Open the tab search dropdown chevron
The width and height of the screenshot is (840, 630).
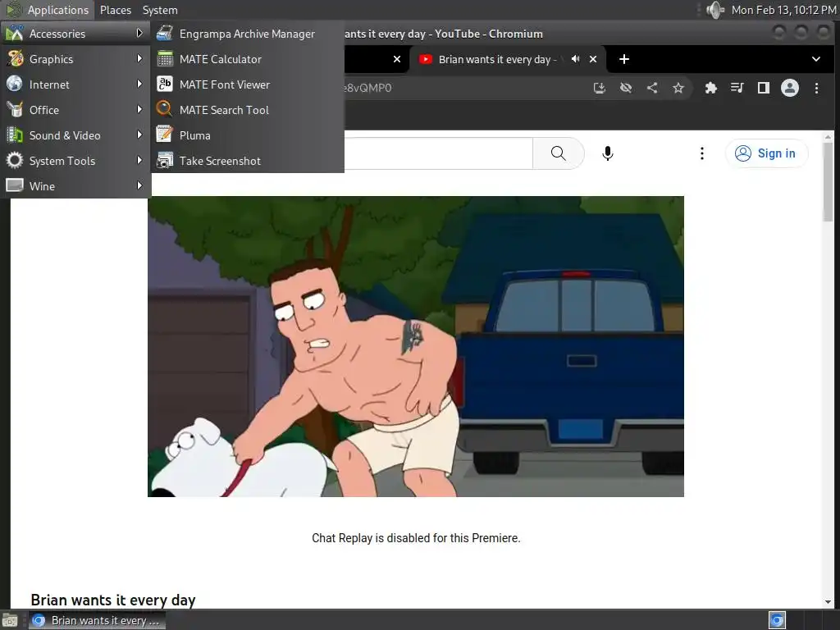click(x=816, y=59)
